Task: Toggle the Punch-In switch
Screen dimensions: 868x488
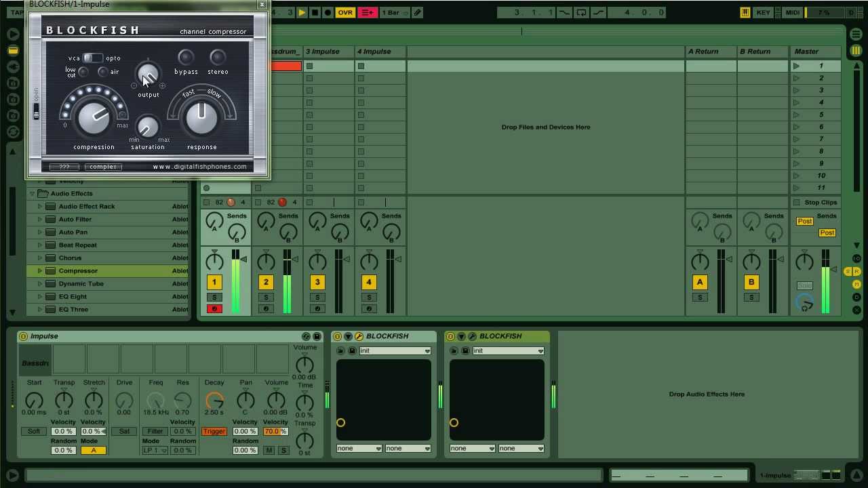Action: click(564, 12)
